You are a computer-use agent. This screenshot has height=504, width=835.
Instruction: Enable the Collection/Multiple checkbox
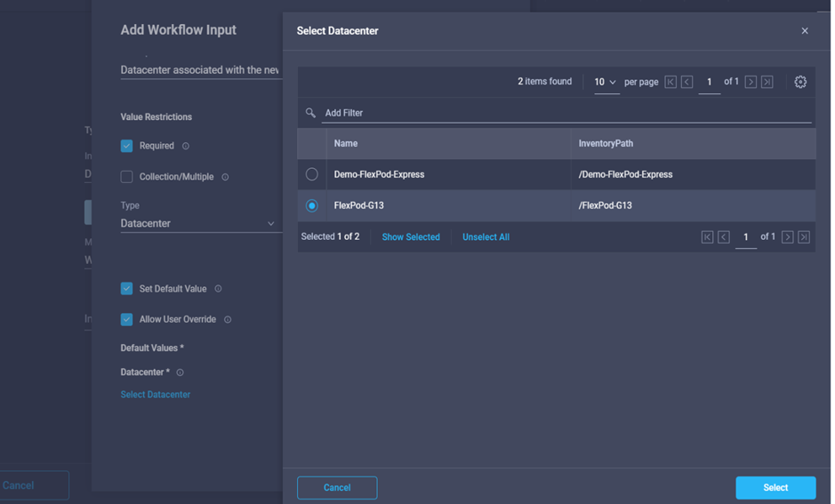pos(127,177)
